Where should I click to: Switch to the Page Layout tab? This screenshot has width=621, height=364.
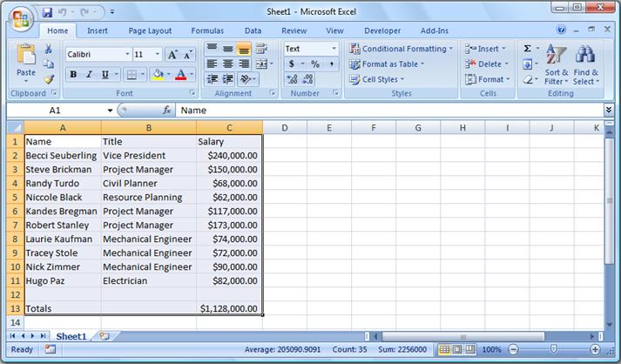(x=150, y=30)
